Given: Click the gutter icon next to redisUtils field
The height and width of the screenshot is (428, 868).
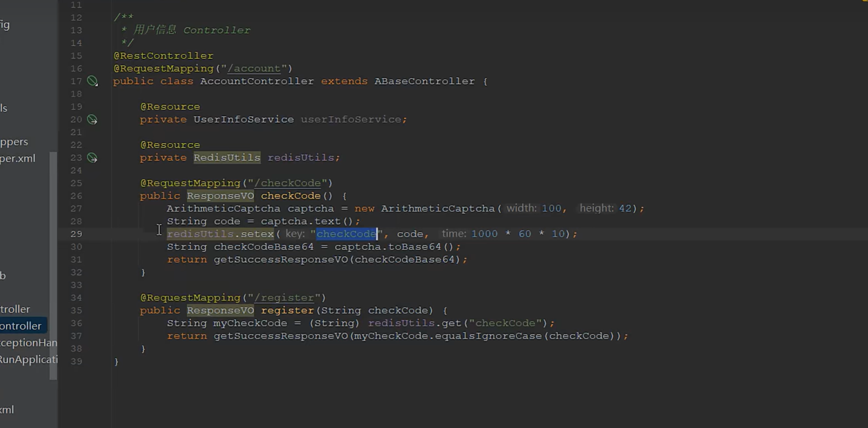Looking at the screenshot, I should [92, 158].
